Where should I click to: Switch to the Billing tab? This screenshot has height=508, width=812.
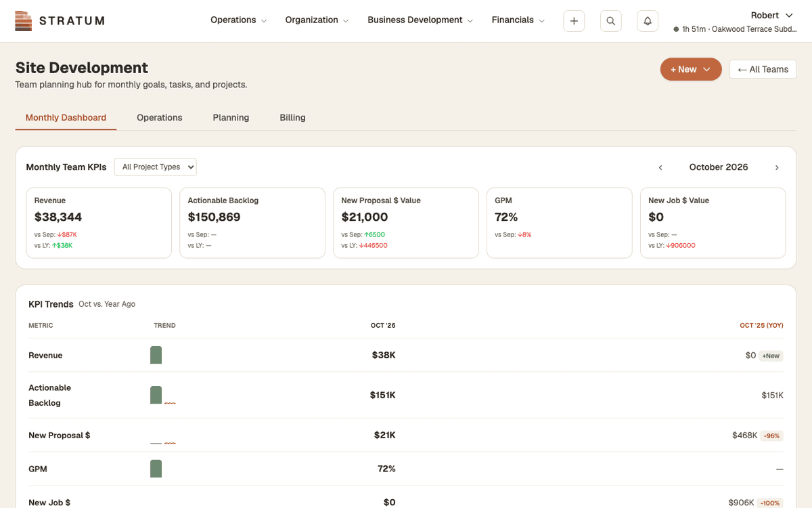click(x=293, y=117)
